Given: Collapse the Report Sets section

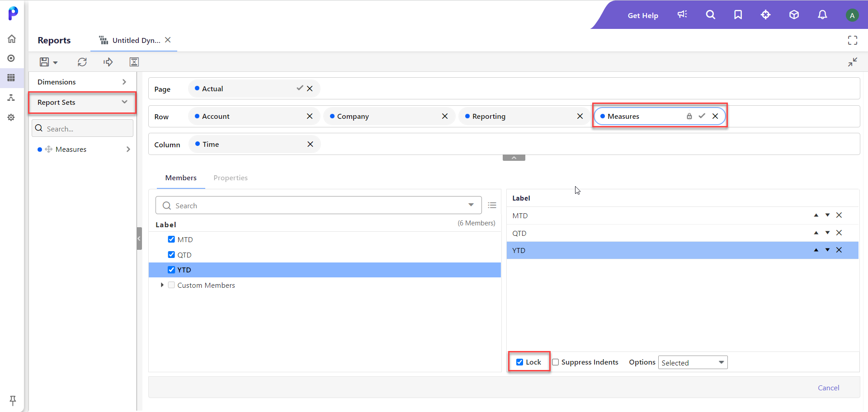Looking at the screenshot, I should tap(82, 103).
